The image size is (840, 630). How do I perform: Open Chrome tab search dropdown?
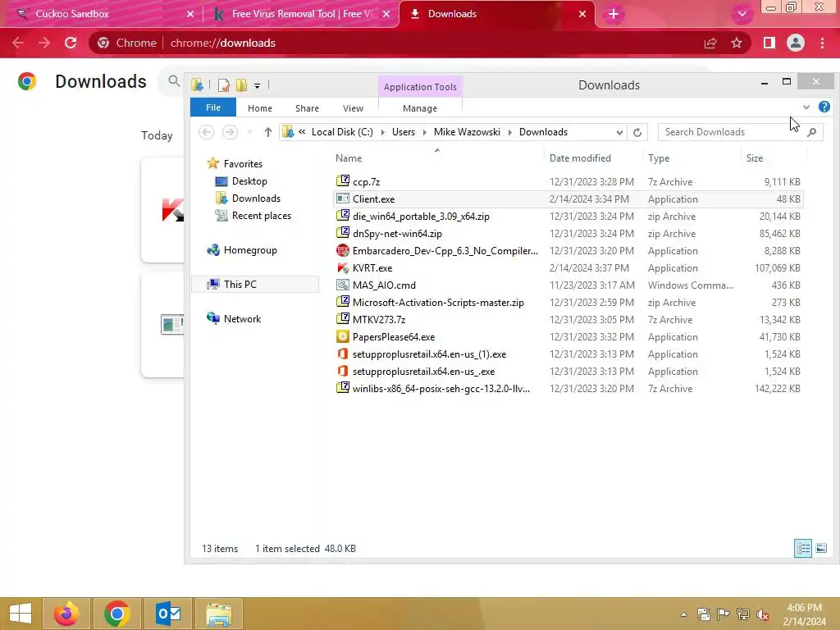pyautogui.click(x=742, y=14)
